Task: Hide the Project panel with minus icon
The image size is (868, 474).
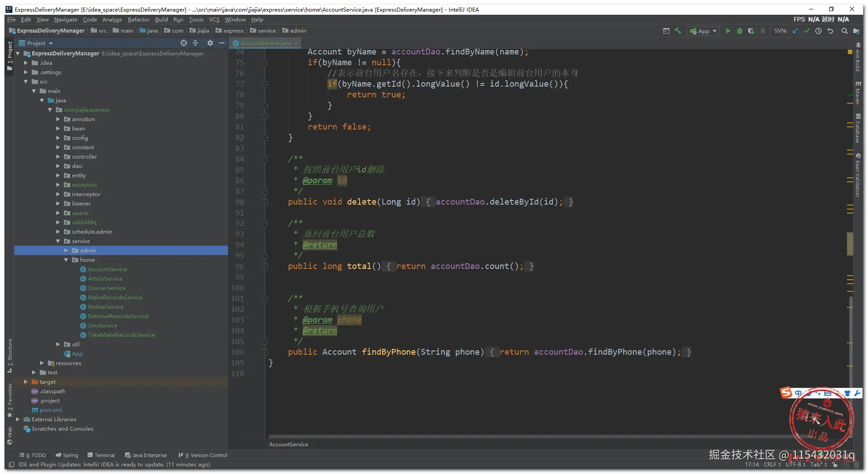Action: [x=222, y=43]
